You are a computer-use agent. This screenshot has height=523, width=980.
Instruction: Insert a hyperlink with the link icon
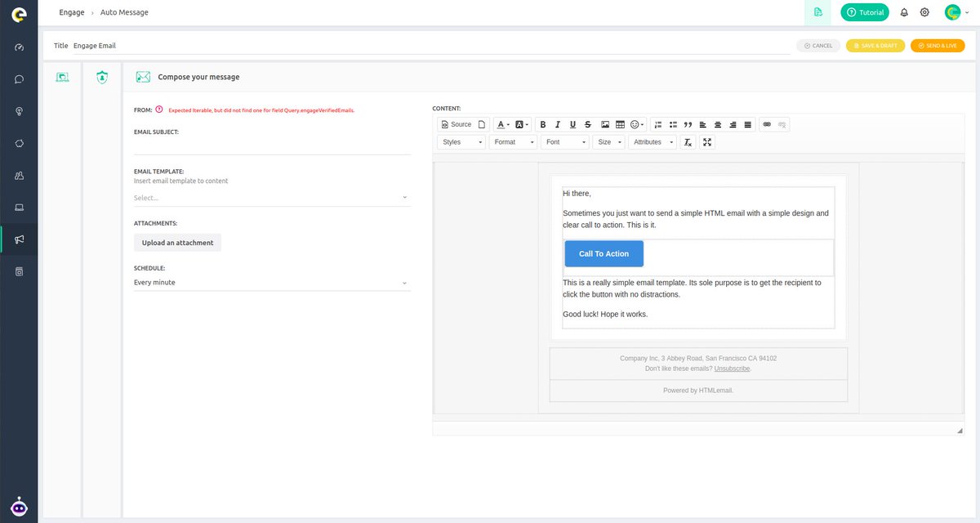(766, 124)
